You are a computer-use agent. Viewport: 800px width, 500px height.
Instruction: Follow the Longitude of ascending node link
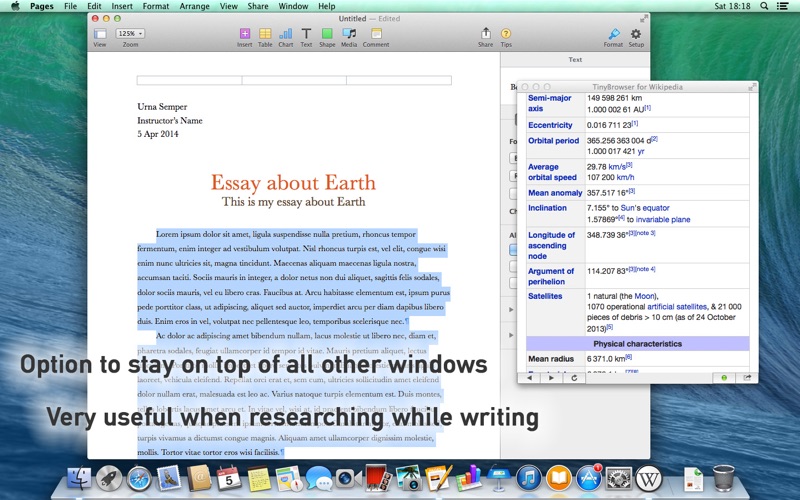pos(552,245)
